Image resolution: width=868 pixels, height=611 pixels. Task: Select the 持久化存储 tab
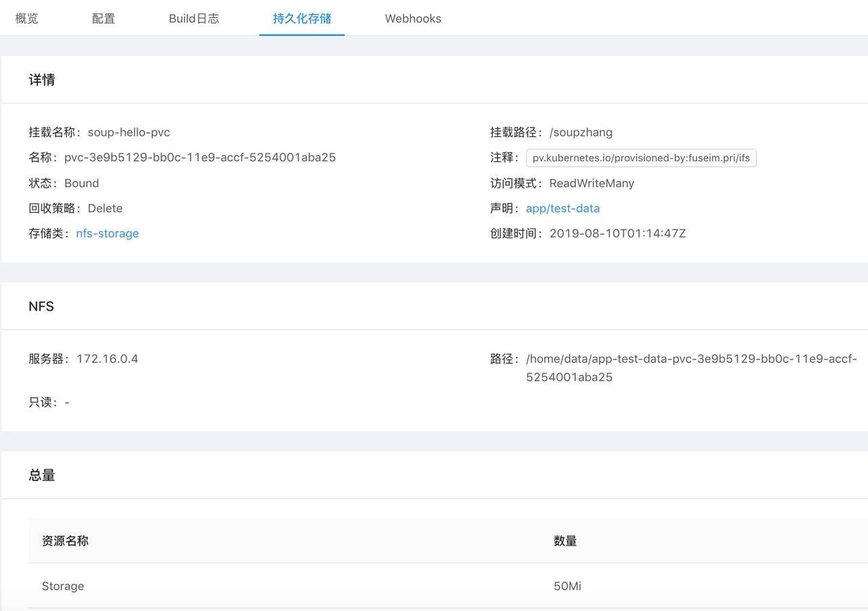point(302,18)
